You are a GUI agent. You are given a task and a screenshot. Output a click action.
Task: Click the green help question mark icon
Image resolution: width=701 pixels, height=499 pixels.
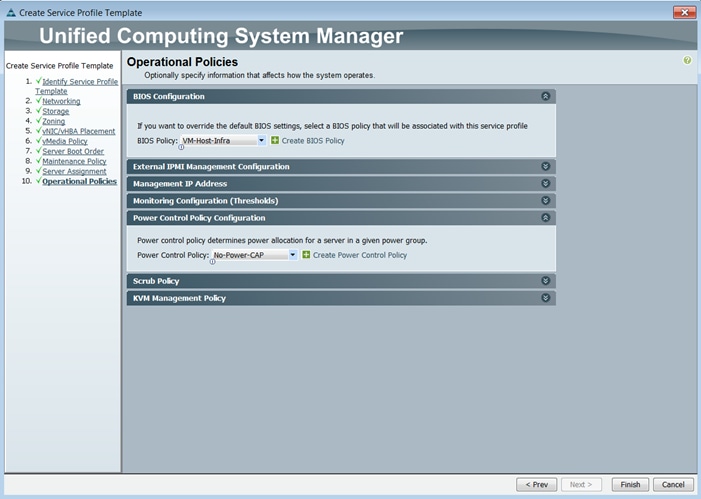point(687,60)
